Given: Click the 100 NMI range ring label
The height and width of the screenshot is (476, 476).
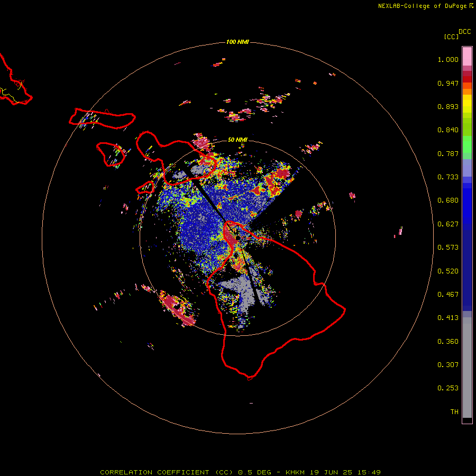Looking at the screenshot, I should click(x=237, y=42).
